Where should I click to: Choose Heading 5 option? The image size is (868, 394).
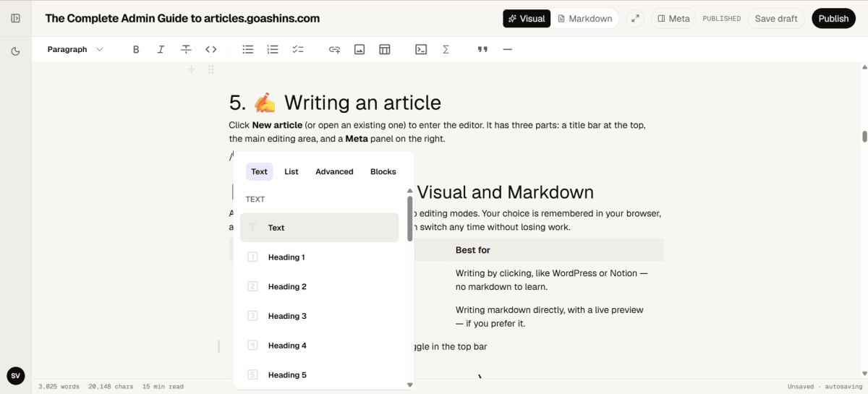319,374
